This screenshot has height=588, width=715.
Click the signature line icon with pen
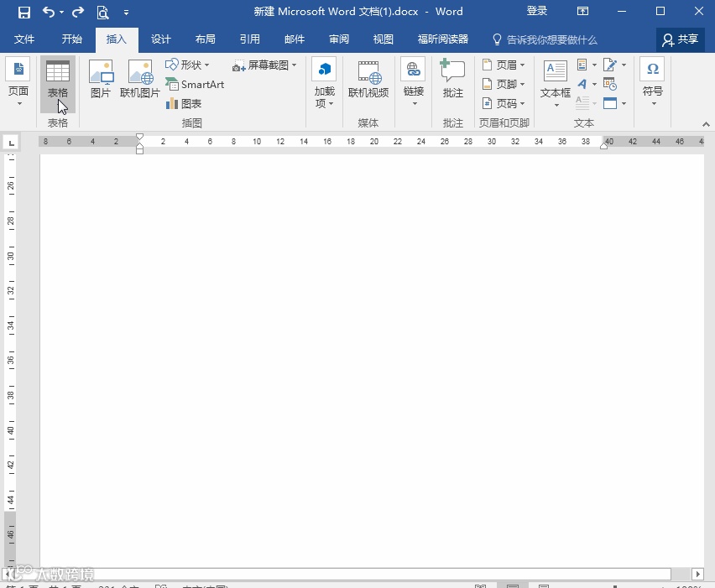pyautogui.click(x=609, y=65)
